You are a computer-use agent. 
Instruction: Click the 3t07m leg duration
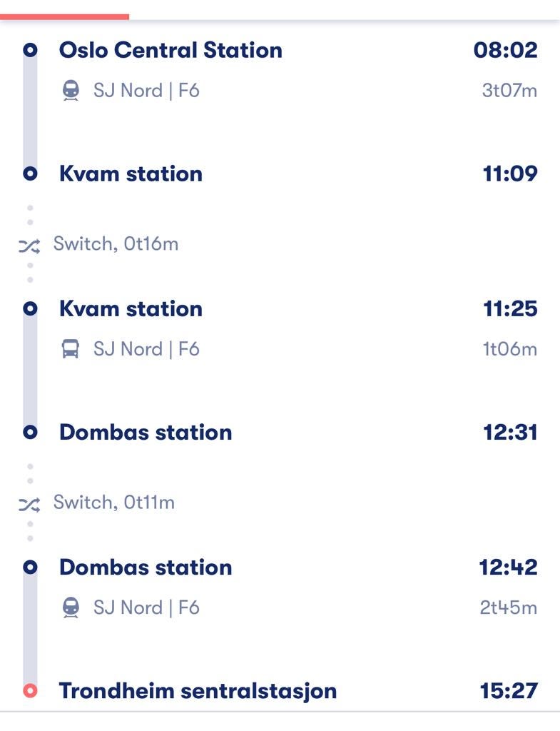509,91
